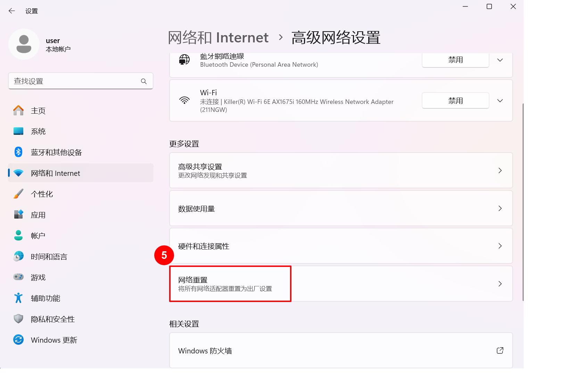Disable the Bluetooth network connection
This screenshot has height=392, width=569.
[x=455, y=59]
